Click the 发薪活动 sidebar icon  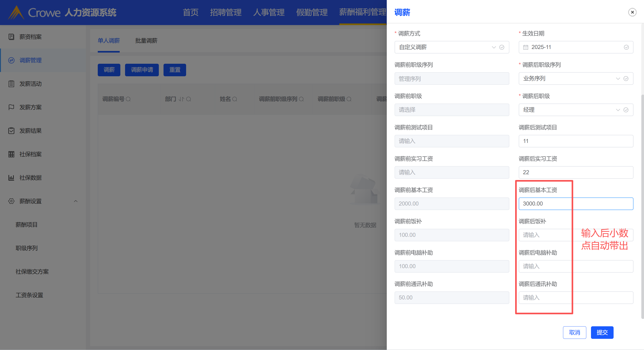(x=11, y=84)
